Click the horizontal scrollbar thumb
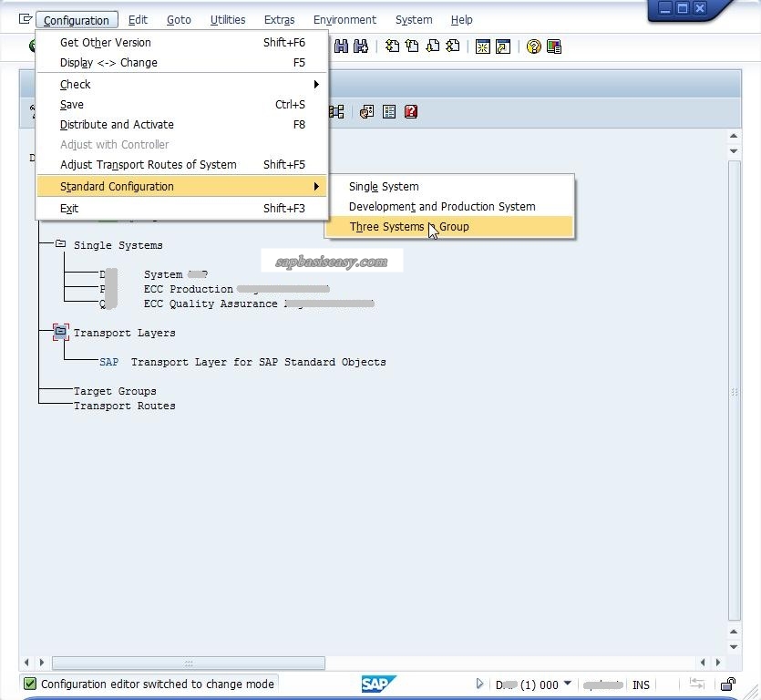The width and height of the screenshot is (761, 700). (x=189, y=663)
